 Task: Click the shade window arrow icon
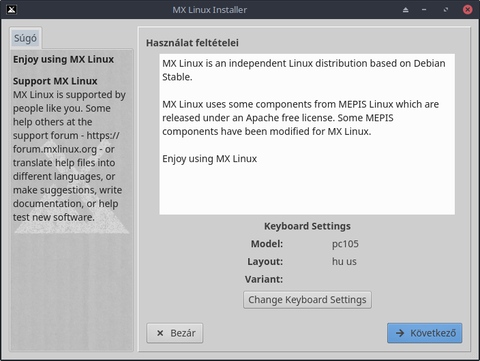405,10
